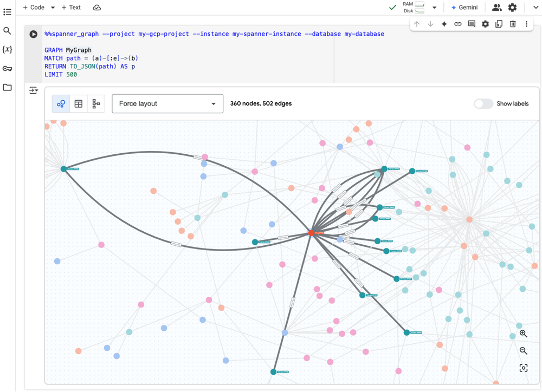
Task: Open the Variables panel
Action: pyautogui.click(x=7, y=50)
